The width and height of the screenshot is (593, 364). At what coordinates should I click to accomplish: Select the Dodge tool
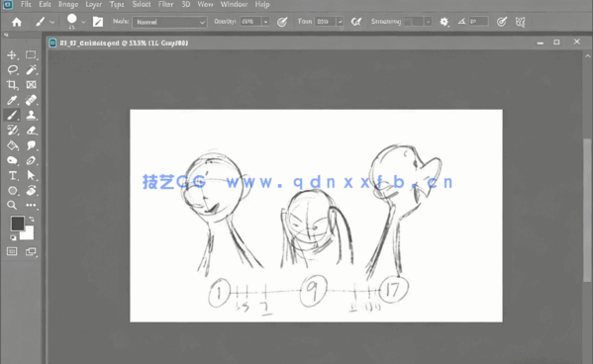point(12,160)
